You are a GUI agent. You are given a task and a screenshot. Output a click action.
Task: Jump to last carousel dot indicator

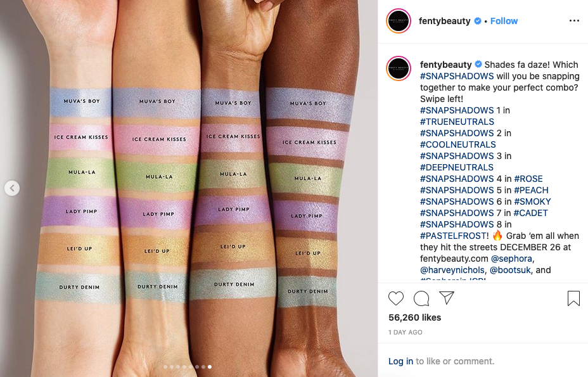(210, 367)
